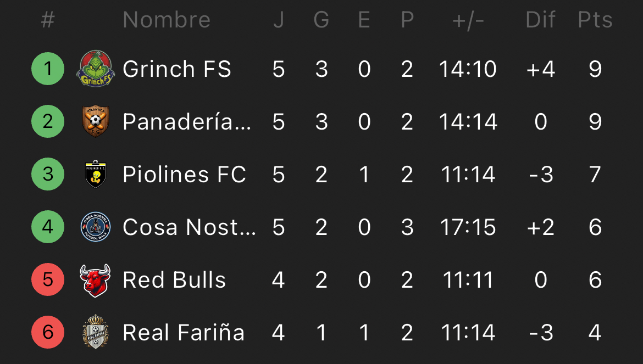
Task: Click the Panadería Atlantica orange shield logo
Action: 95,121
